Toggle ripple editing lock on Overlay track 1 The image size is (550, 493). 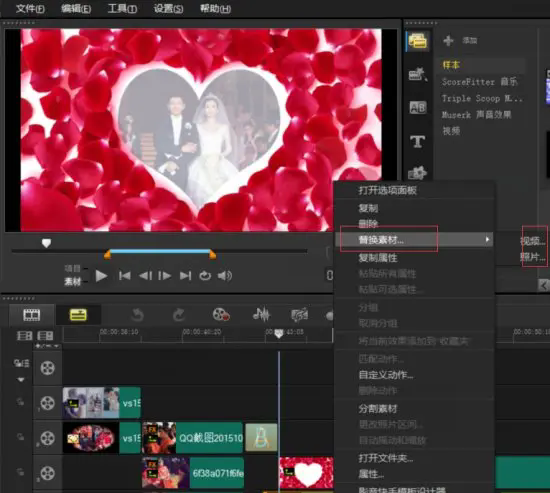pyautogui.click(x=21, y=402)
